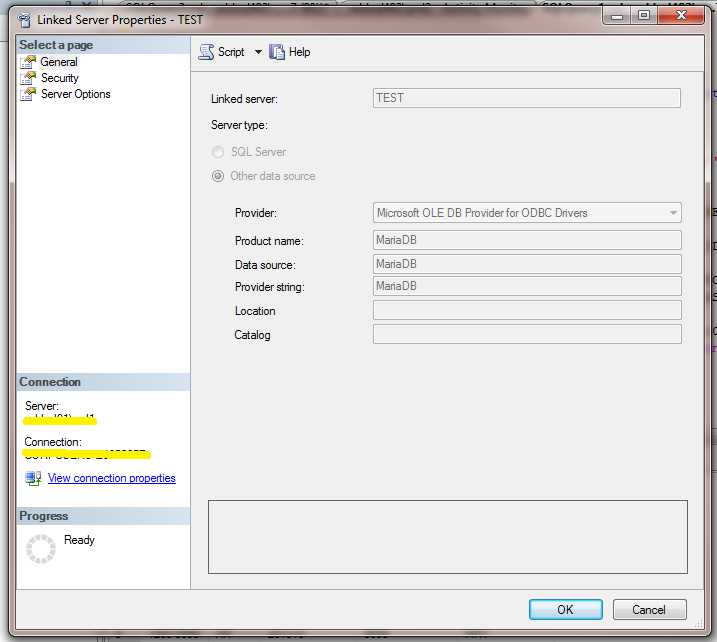Screen dimensions: 717x642
Task: Click the Product name field
Action: 527,240
